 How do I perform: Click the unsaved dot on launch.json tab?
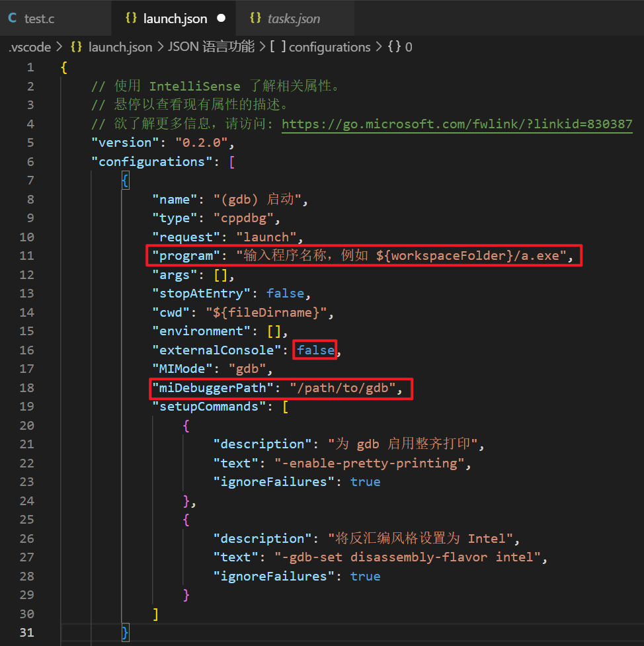221,18
